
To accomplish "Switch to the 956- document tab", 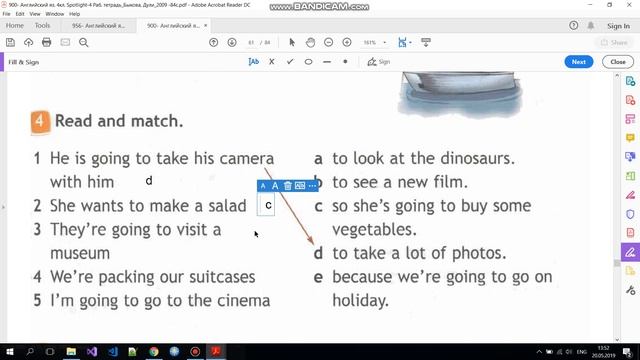I will (99, 25).
